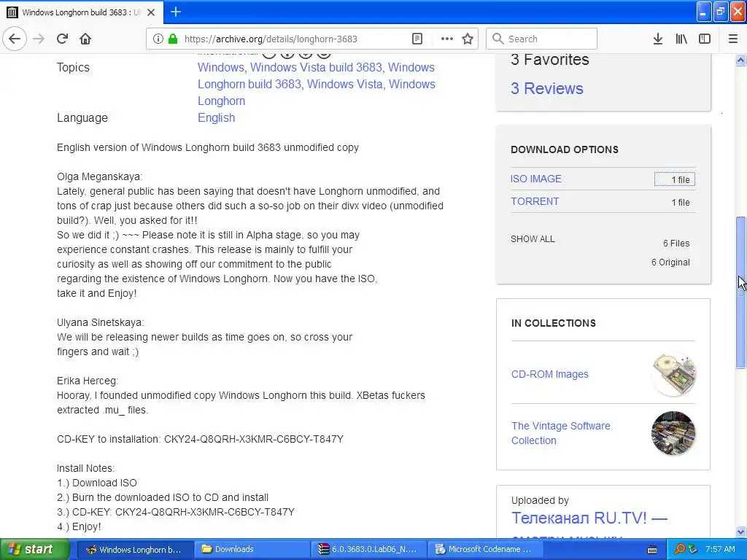Open the Windows topic link
Screen dimensions: 747x560
220,67
